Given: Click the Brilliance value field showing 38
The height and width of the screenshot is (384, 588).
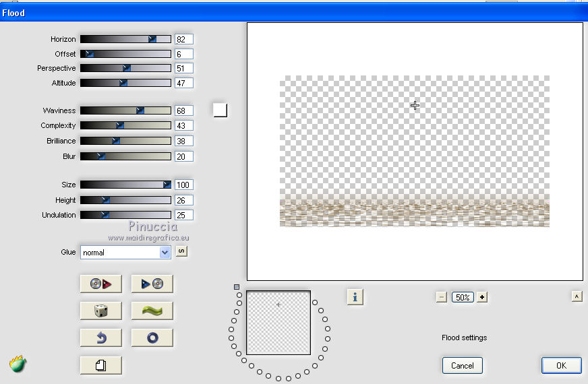Looking at the screenshot, I should [183, 141].
